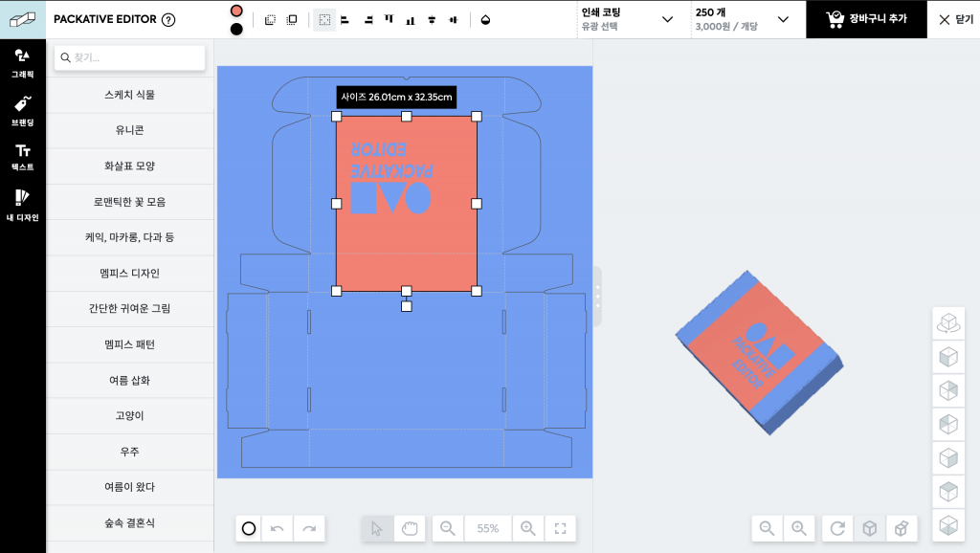Open the 간단한 귀여운 그림 category
The image size is (980, 553).
(129, 309)
